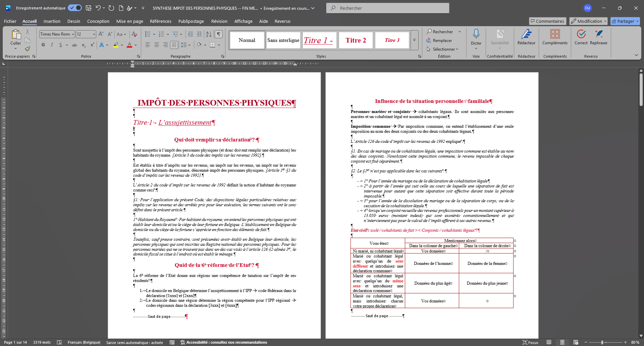The image size is (644, 346).
Task: Open the Sélectionner dropdown
Action: click(442, 49)
